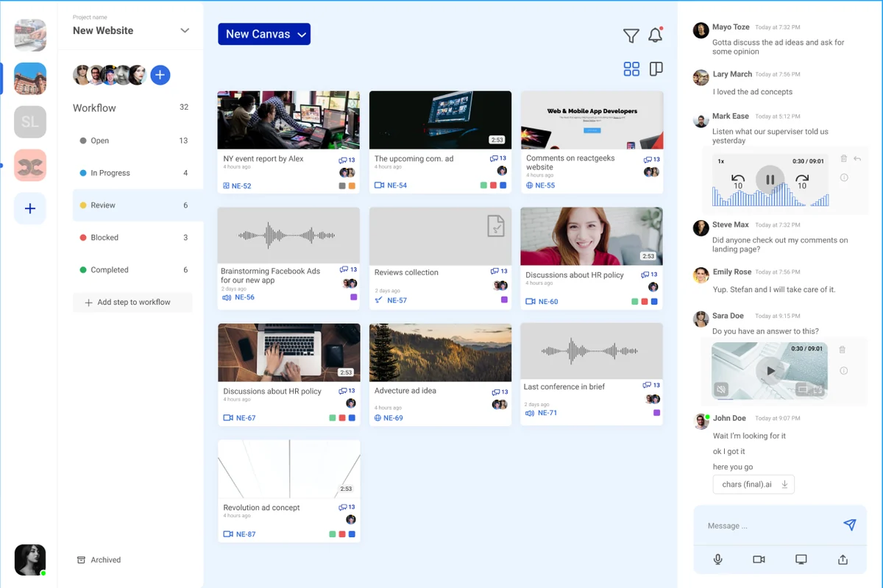Rewind audio message by 10 seconds
This screenshot has width=883, height=588.
pos(738,181)
